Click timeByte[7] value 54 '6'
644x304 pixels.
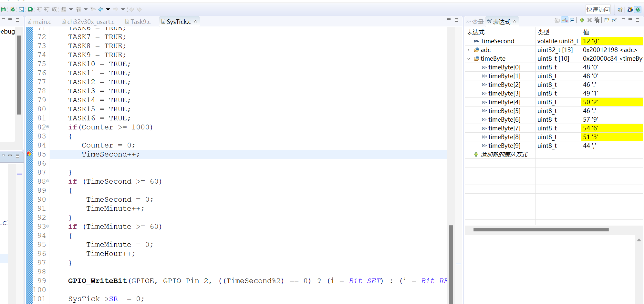click(x=612, y=128)
